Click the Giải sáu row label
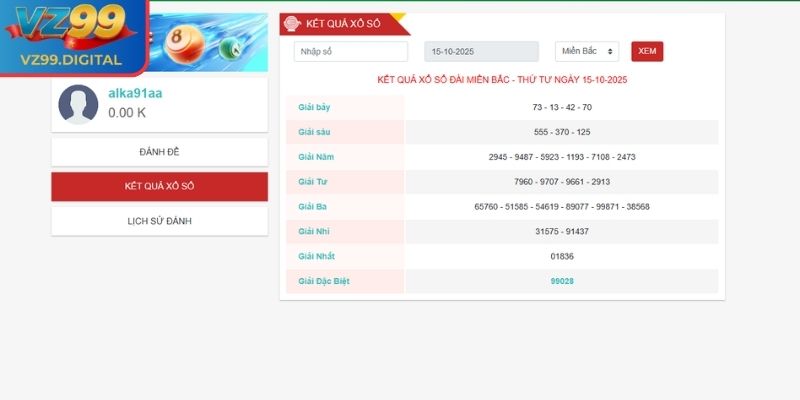This screenshot has width=800, height=400. [x=314, y=132]
